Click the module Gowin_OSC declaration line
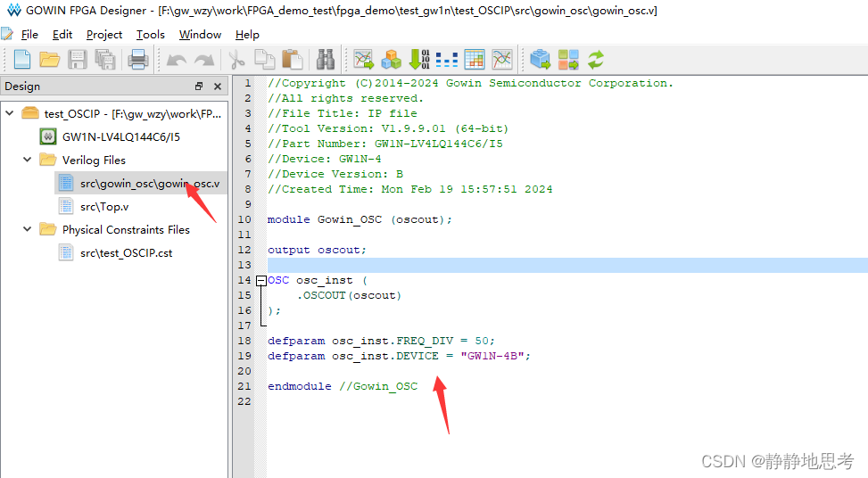 360,219
